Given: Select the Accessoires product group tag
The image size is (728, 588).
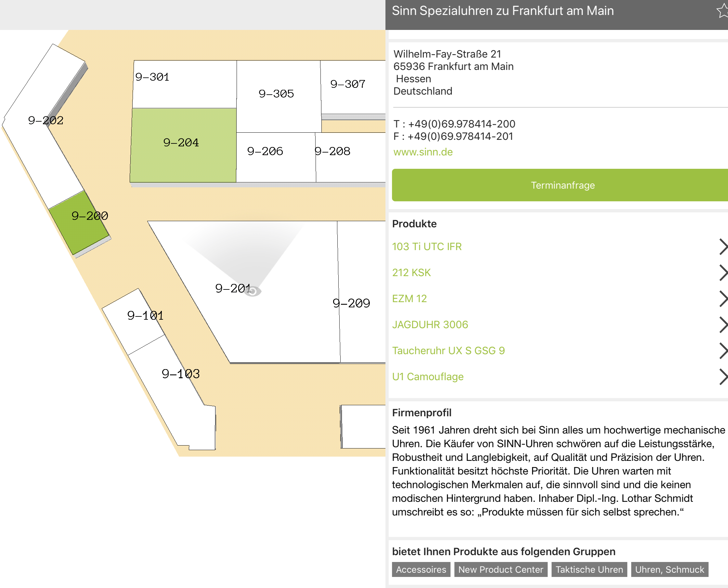Looking at the screenshot, I should point(421,569).
